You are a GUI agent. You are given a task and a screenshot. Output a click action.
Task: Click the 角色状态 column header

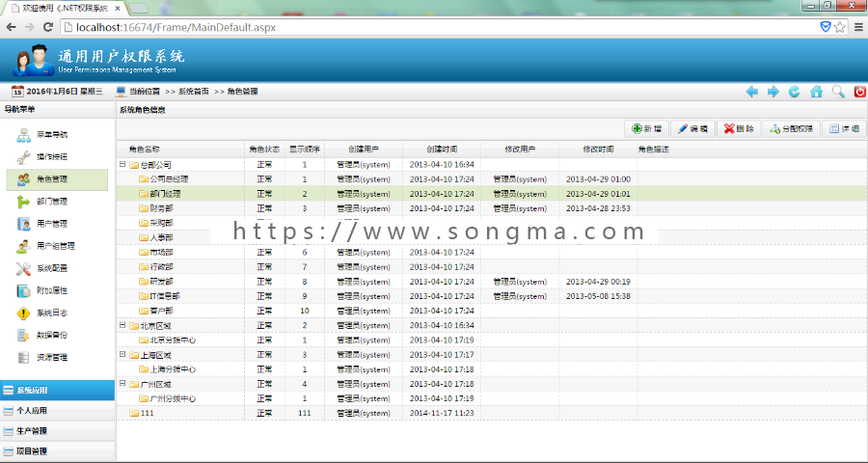(x=264, y=150)
